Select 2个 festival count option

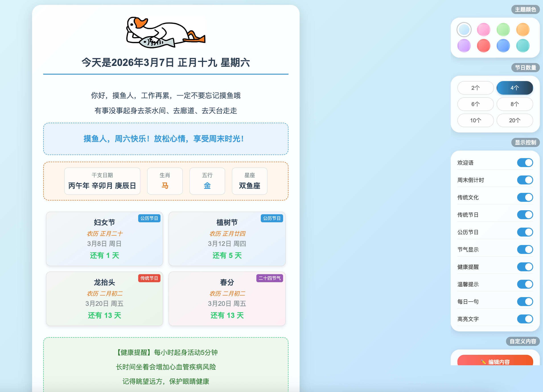click(475, 88)
